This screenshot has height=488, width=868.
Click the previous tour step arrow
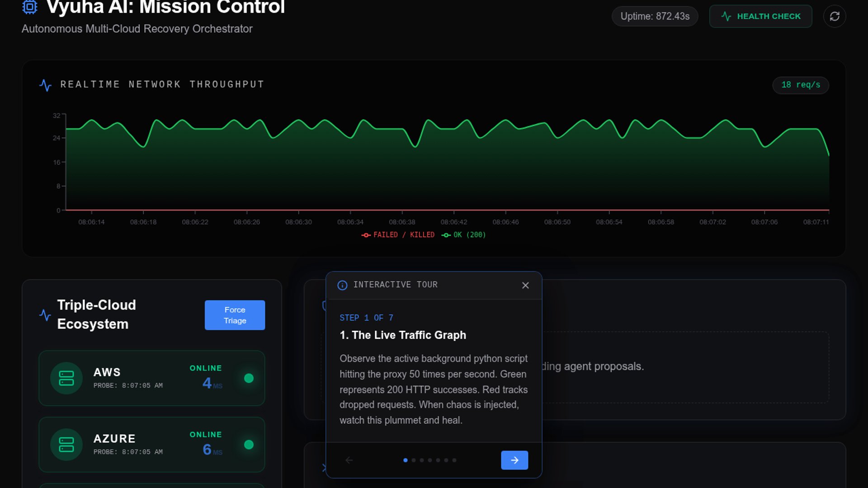click(x=349, y=460)
